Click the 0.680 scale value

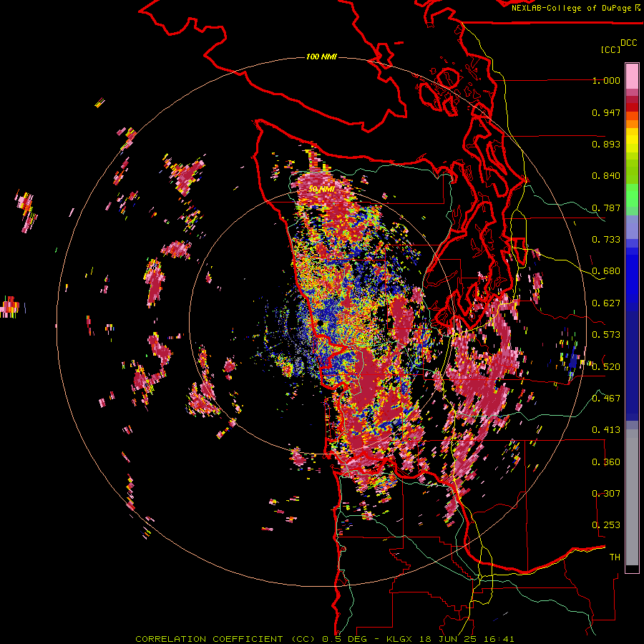point(606,271)
